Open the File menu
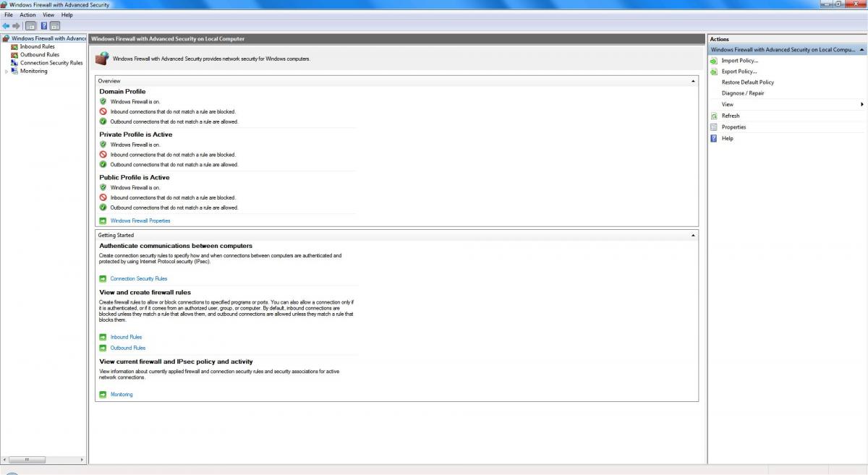This screenshot has width=868, height=475. (x=9, y=14)
